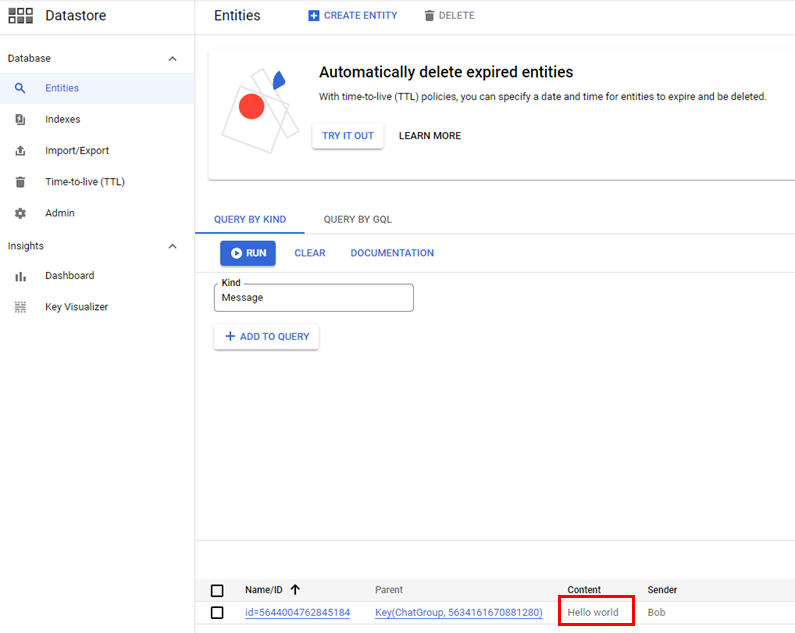Click the Add to Query button
795x633 pixels.
(x=266, y=337)
